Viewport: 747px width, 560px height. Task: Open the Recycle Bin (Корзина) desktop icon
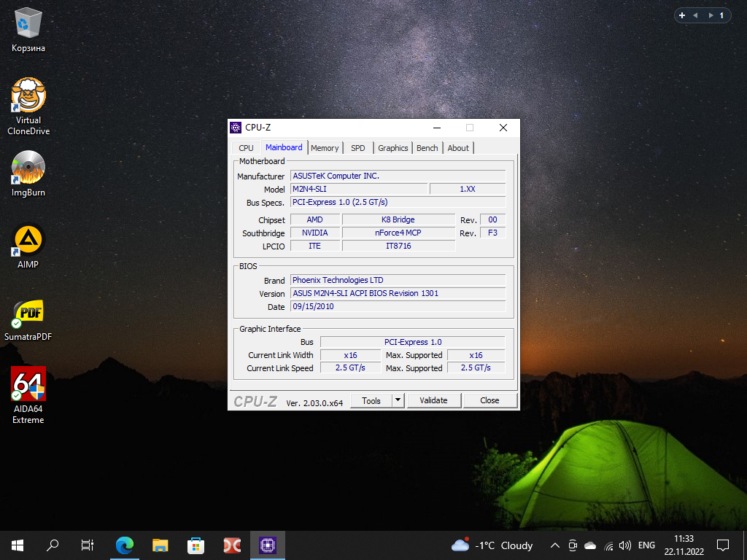28,30
